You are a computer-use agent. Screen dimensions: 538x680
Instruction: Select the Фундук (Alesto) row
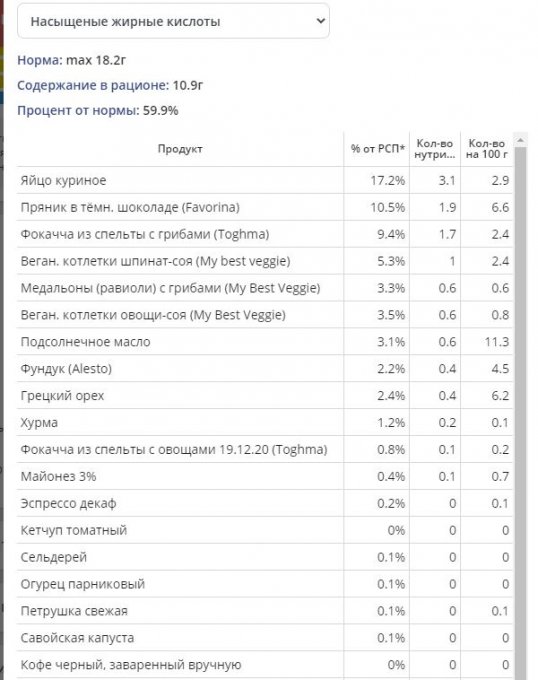point(264,369)
